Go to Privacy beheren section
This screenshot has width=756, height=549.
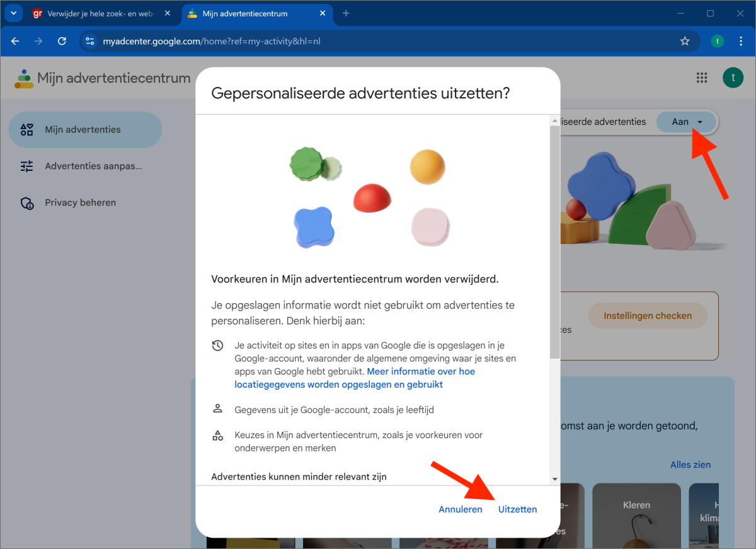click(80, 203)
